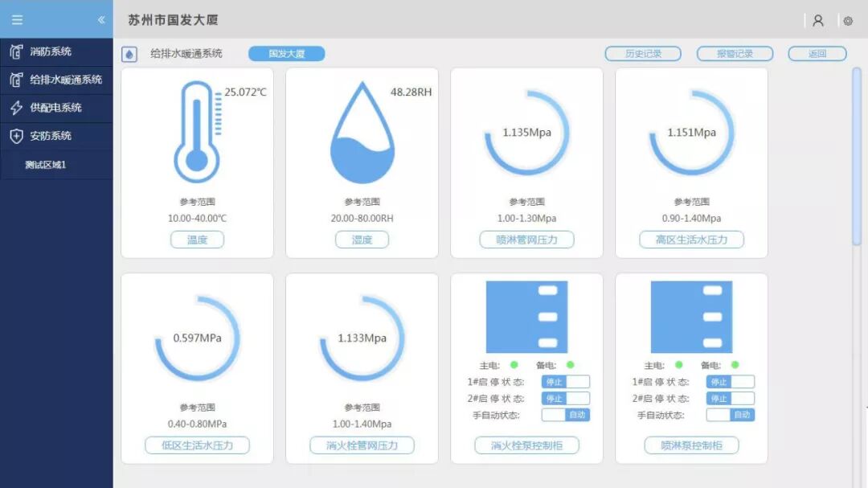This screenshot has height=488, width=868.
Task: Open 低区生活水压力 button
Action: click(197, 445)
